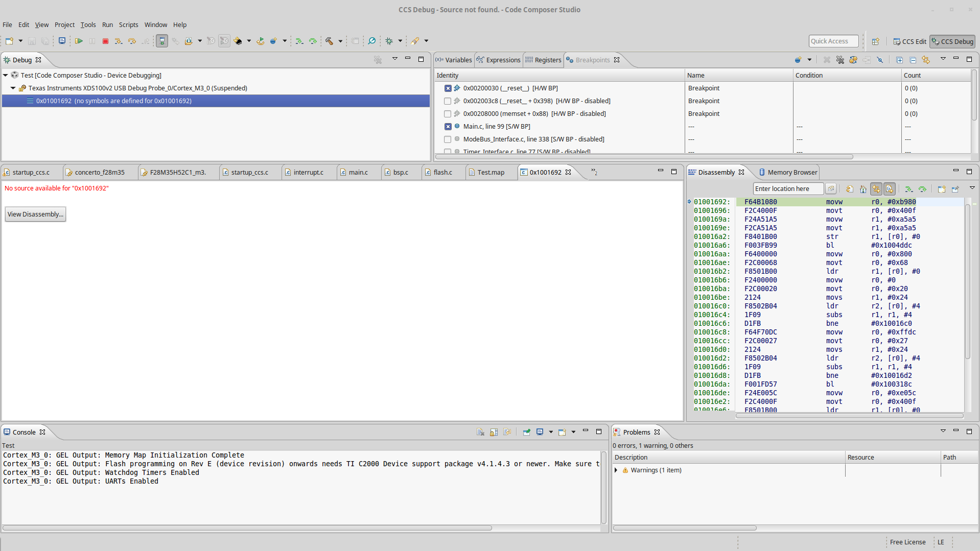Screen dimensions: 980x551
Task: Click the Build hammer icon
Action: coord(330,41)
